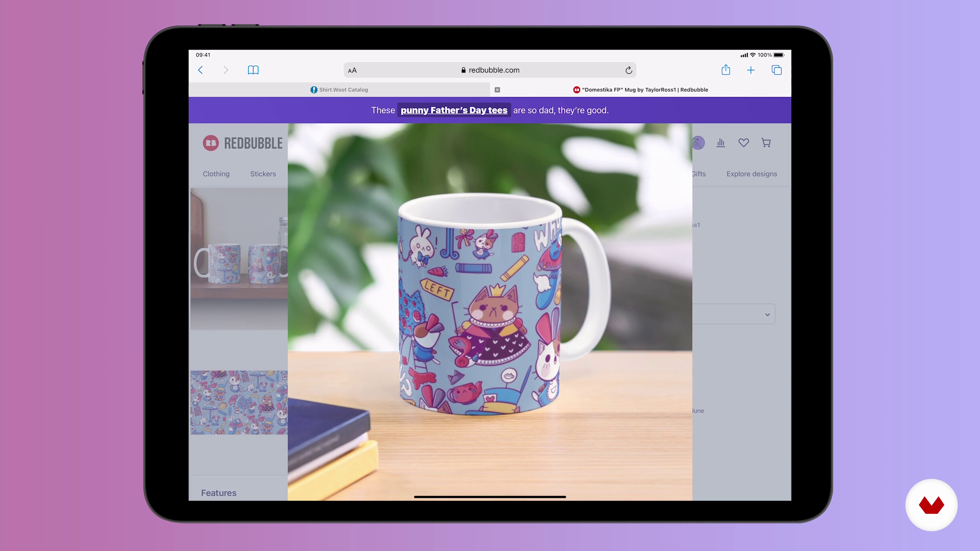Tap the Safari forward arrow
Screen dimensions: 980x551
tap(226, 70)
